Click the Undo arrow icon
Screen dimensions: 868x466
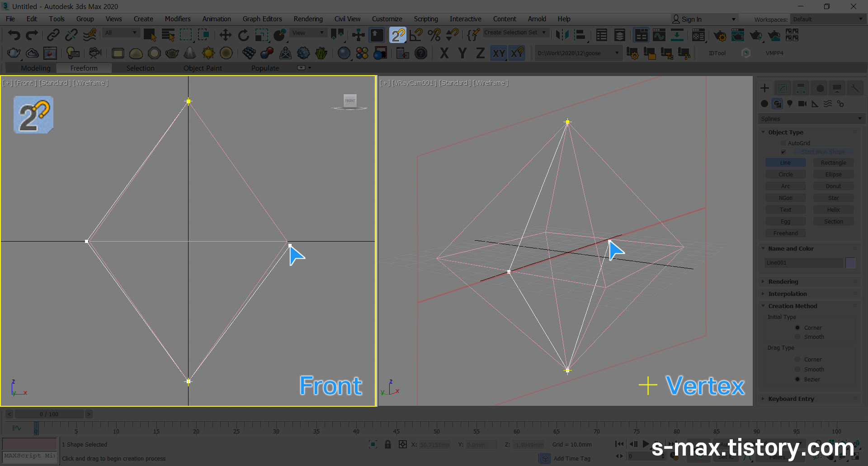coord(14,35)
